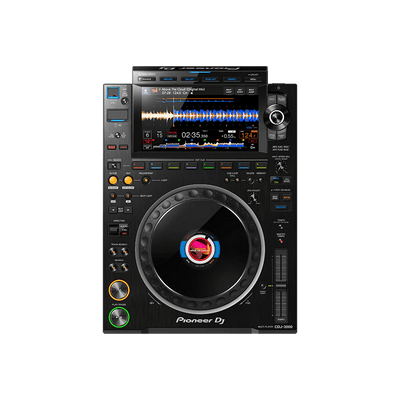Click the large scrolling waveform on screen
Screen dimensions: 400x400
pos(200,116)
